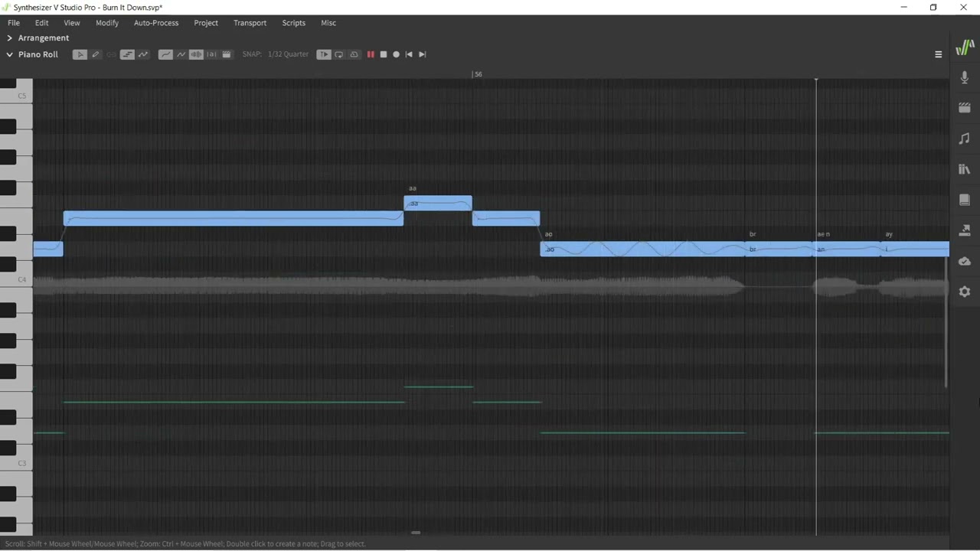Screen dimensions: 980x551
Task: Open the Project menu
Action: (206, 23)
